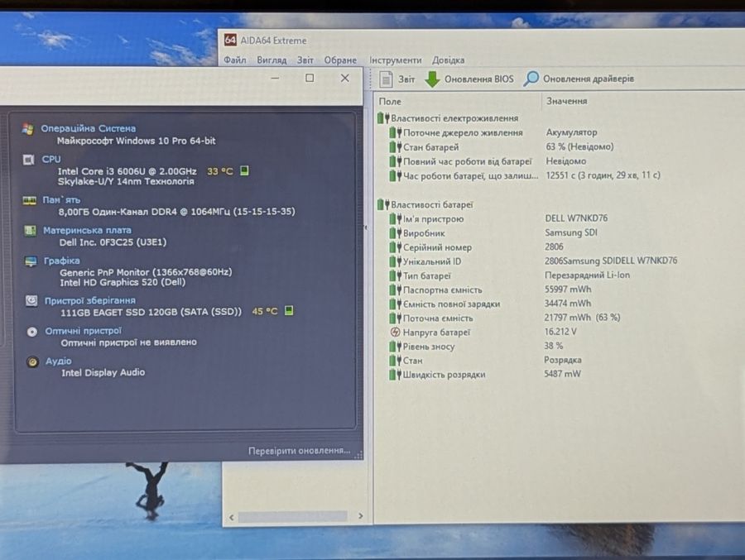745x560 pixels.
Task: Click the green SSD temperature indicator
Action: [289, 311]
